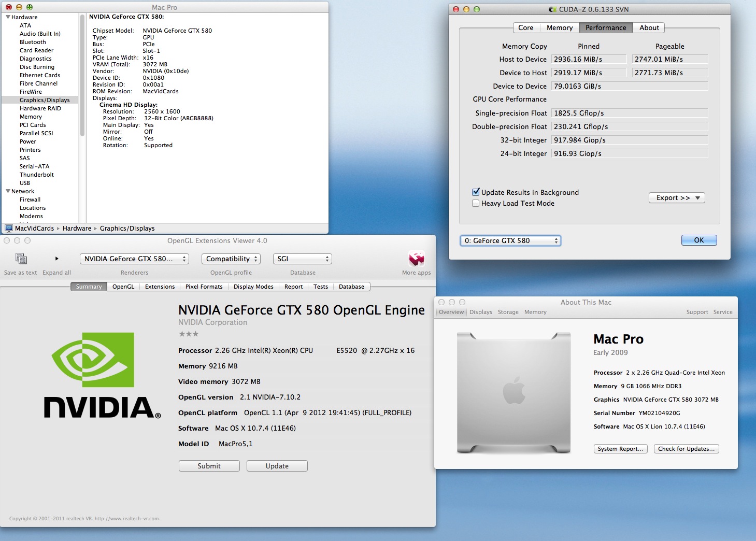Select FireWire in the sidebar
The height and width of the screenshot is (541, 756).
[x=31, y=92]
